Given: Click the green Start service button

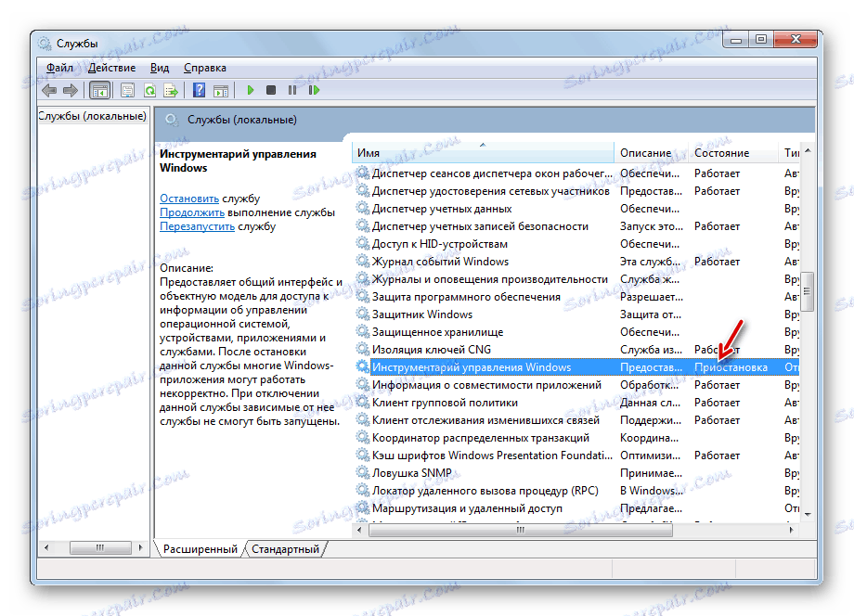Looking at the screenshot, I should [251, 90].
